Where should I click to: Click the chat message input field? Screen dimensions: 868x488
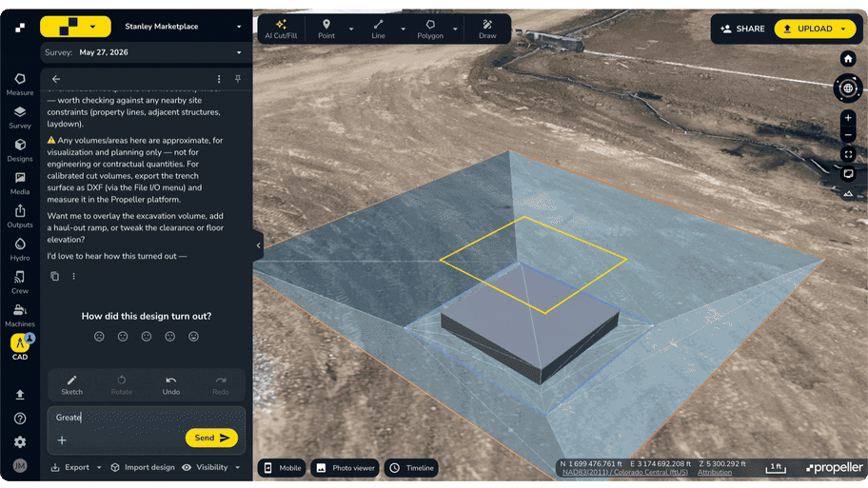pos(147,418)
